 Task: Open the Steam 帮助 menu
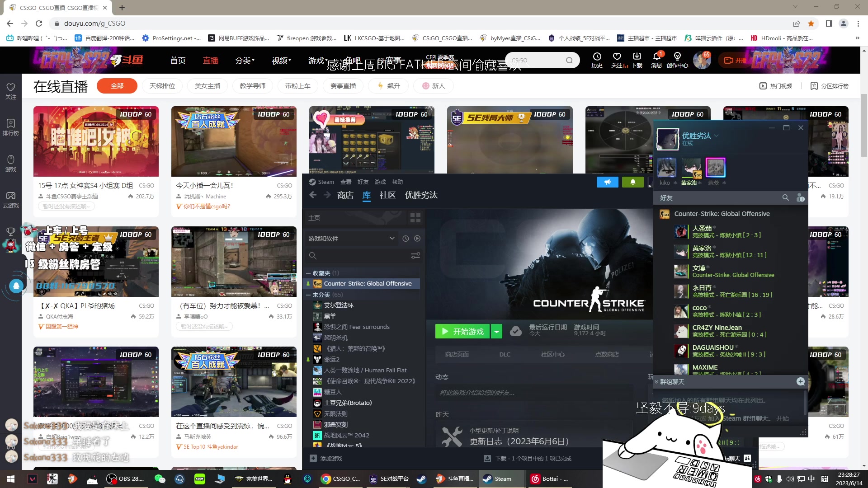397,182
